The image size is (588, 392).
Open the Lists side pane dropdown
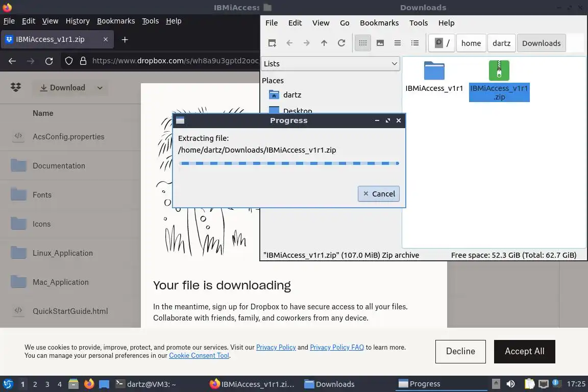[330, 64]
